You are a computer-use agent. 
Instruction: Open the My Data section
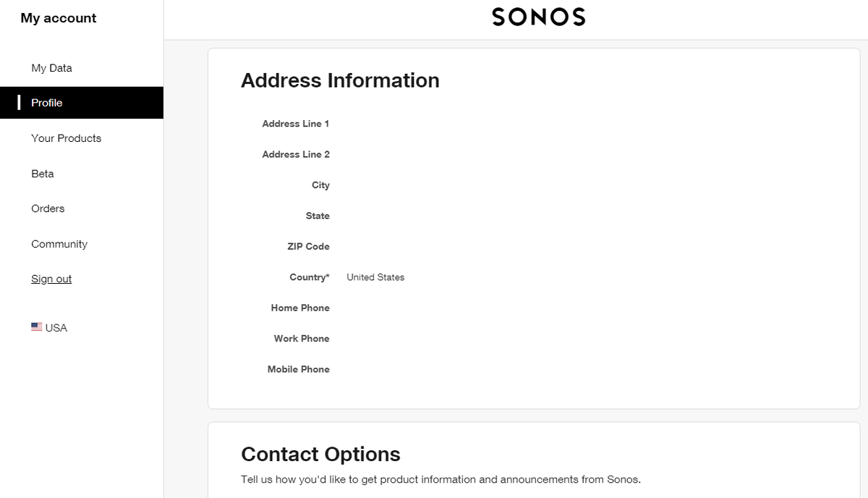(x=51, y=68)
